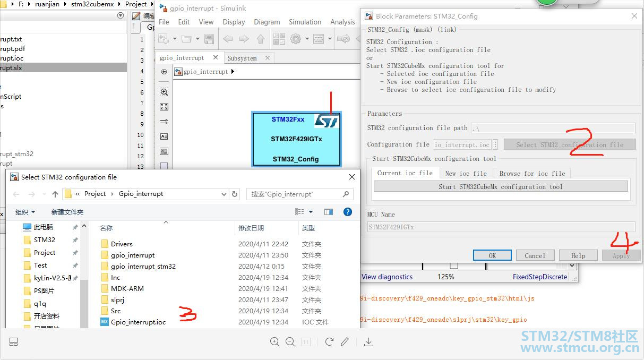Click Fit to View icon in Simulink palette
Image resolution: width=644 pixels, height=360 pixels.
coord(164,107)
